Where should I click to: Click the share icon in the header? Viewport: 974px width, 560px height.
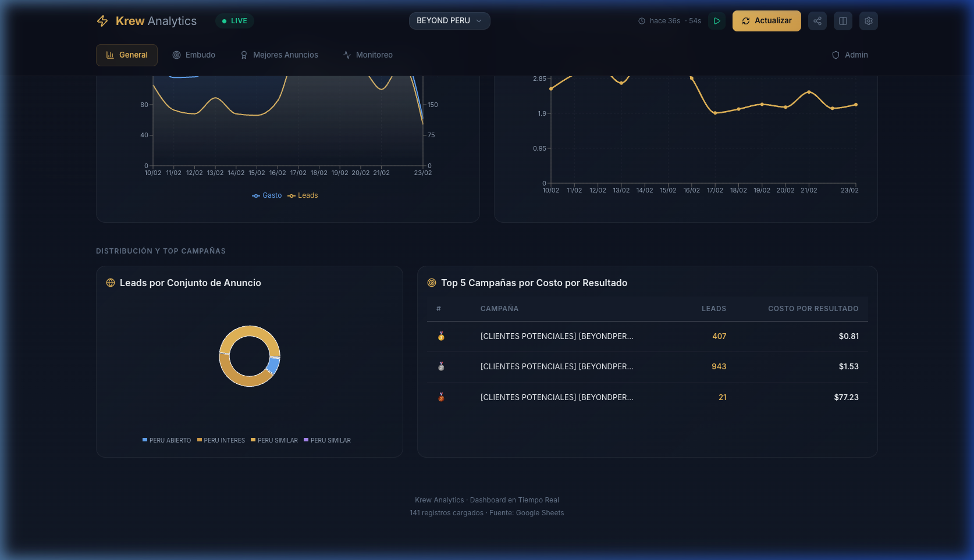pyautogui.click(x=817, y=21)
